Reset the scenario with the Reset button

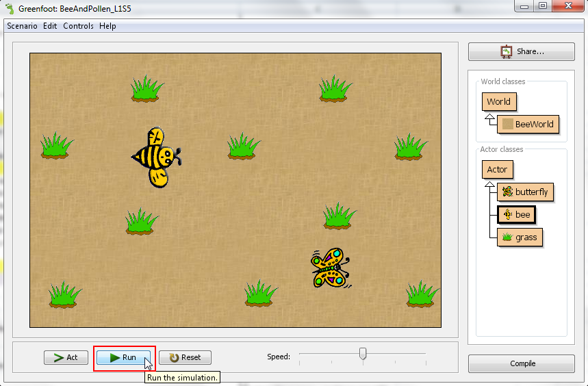point(186,357)
